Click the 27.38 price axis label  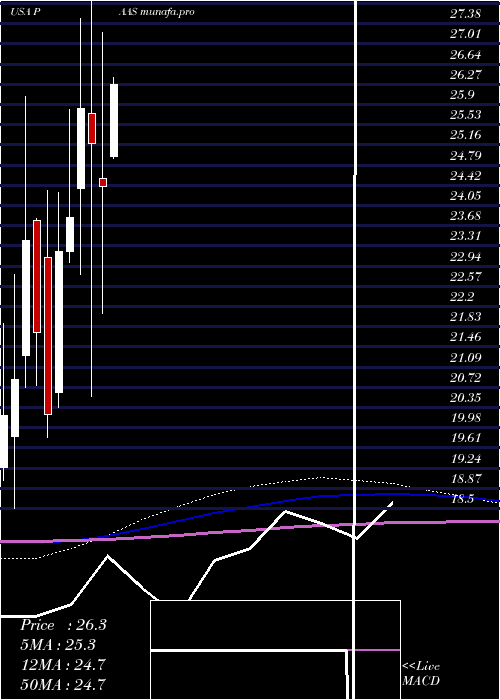click(x=465, y=14)
